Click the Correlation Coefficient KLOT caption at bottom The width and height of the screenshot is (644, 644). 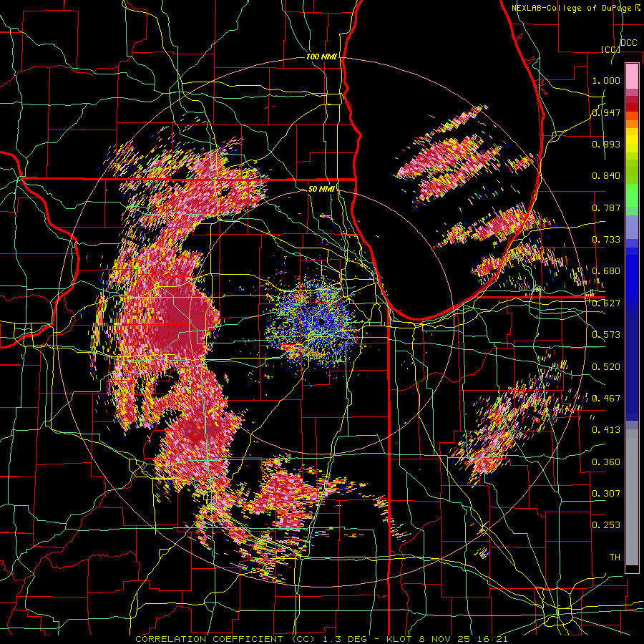pyautogui.click(x=321, y=639)
